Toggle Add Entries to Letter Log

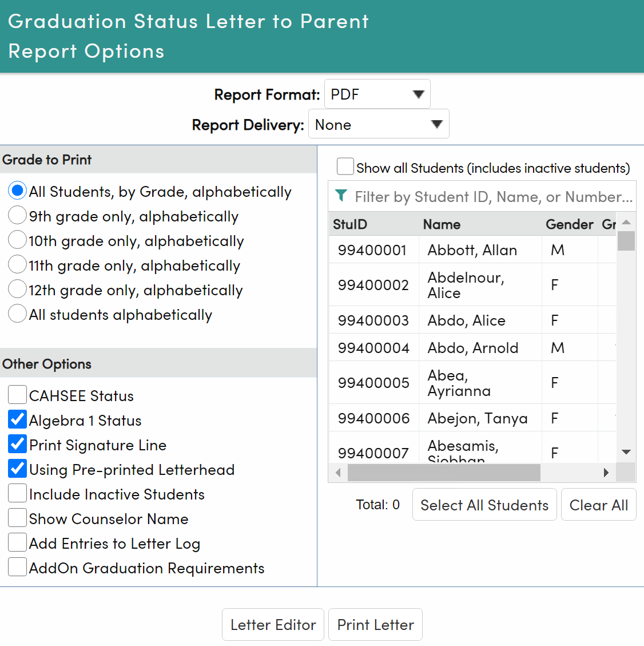point(17,542)
